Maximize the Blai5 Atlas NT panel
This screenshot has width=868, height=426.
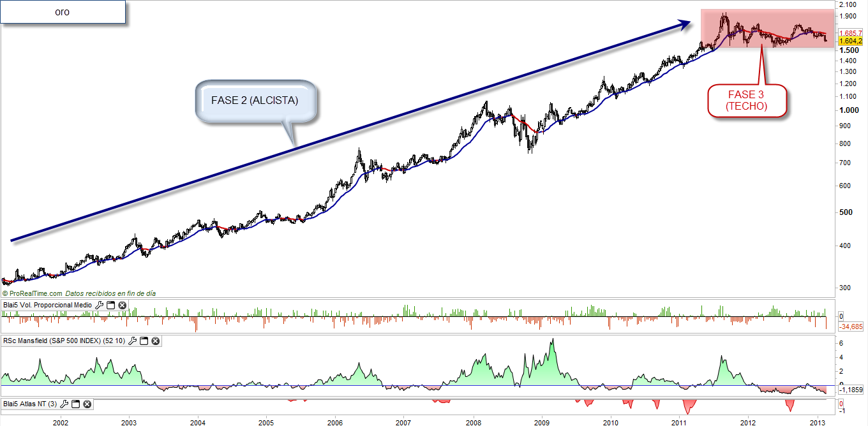[76, 404]
